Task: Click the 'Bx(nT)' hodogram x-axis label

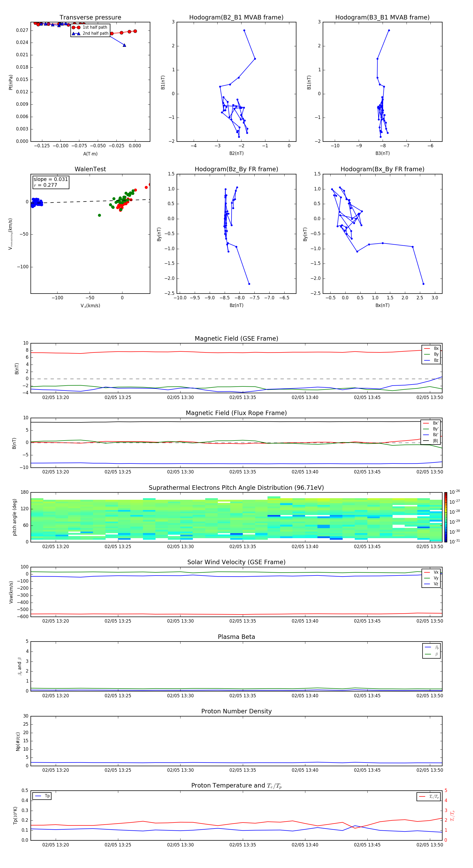Action: 382,305
